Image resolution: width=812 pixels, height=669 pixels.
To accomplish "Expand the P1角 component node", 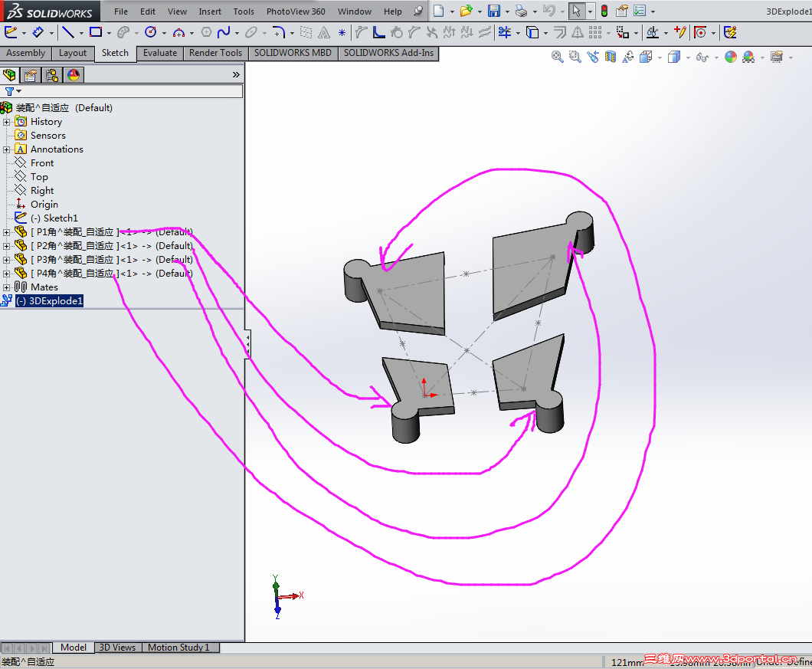I will point(7,232).
